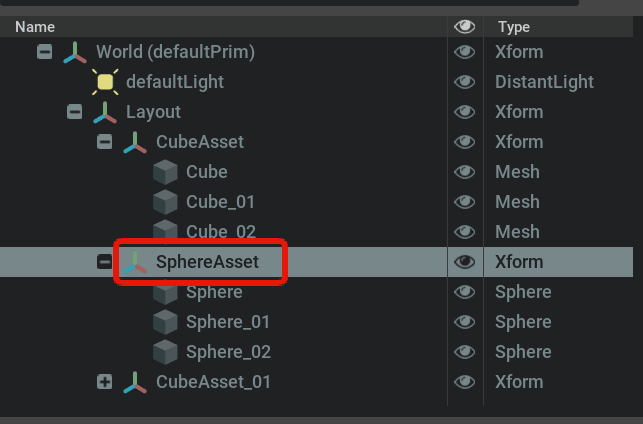
Task: Collapse the World (defaultPrim) tree node
Action: coord(45,52)
